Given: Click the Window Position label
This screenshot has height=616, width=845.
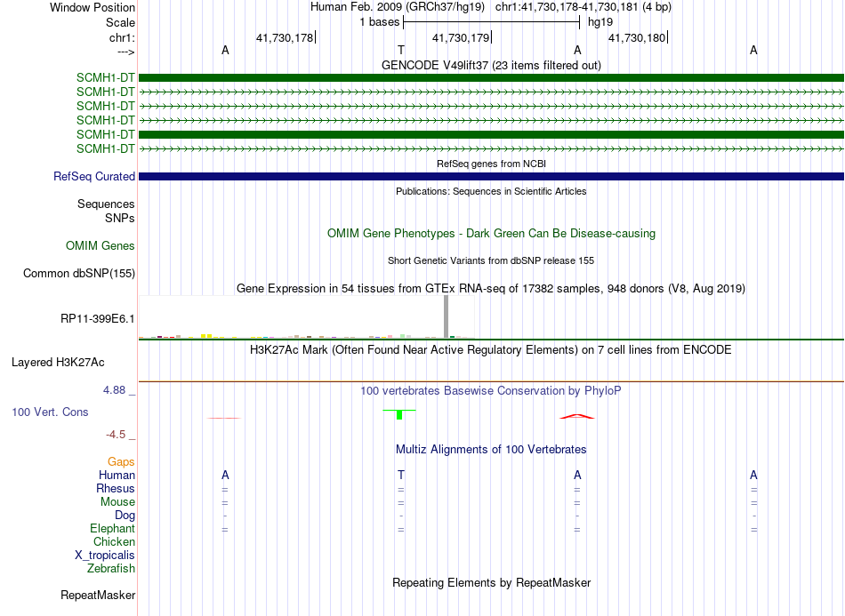Looking at the screenshot, I should point(93,7).
